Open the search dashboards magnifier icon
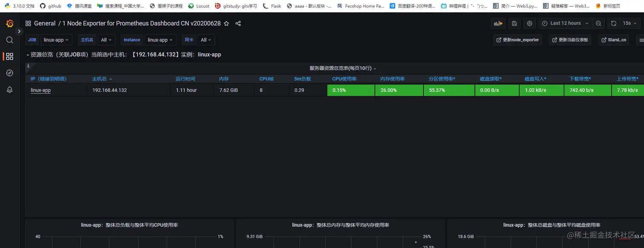This screenshot has height=248, width=644. pyautogui.click(x=9, y=40)
